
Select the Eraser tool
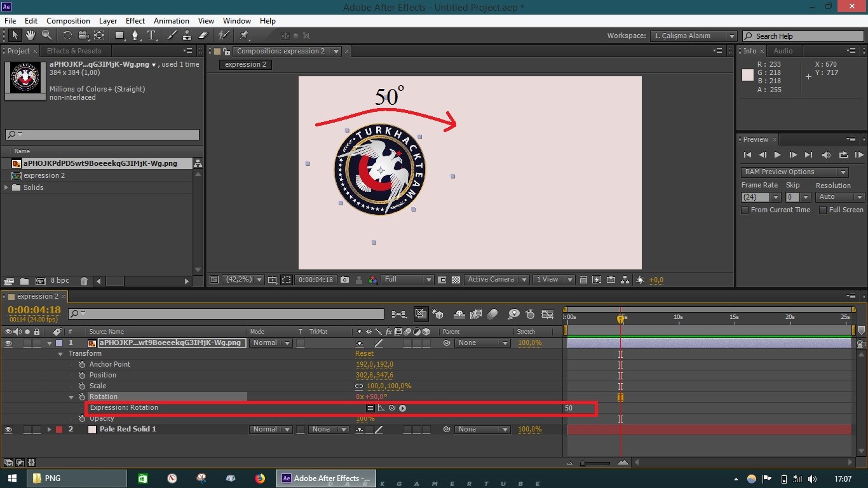point(203,36)
